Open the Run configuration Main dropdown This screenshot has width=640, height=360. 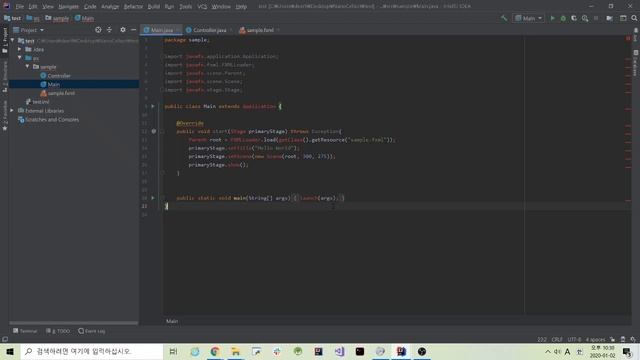(529, 18)
